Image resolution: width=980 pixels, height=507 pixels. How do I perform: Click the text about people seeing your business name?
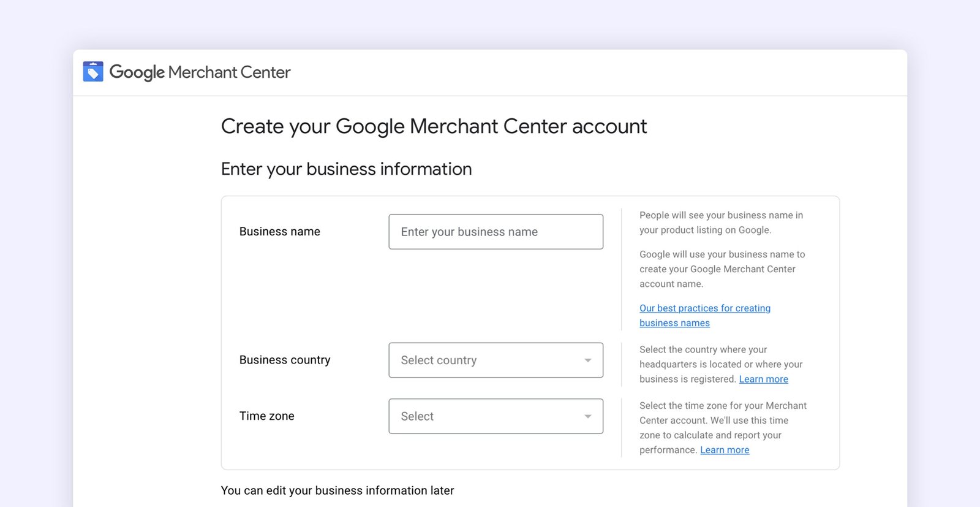(721, 223)
